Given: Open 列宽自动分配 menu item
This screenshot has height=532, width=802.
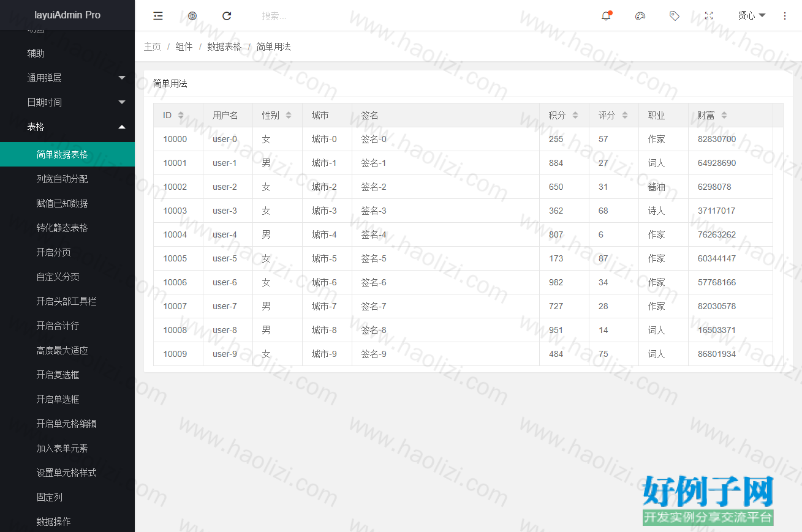Looking at the screenshot, I should click(x=67, y=179).
